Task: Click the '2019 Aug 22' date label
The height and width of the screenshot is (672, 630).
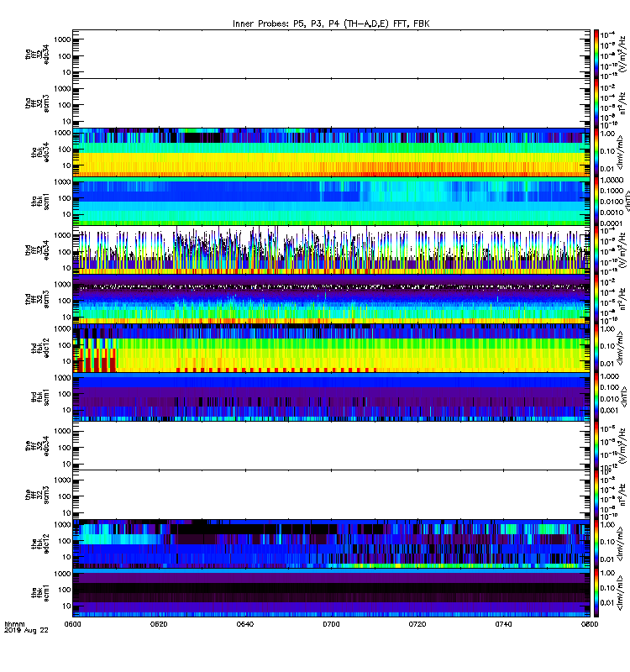Action: (x=26, y=631)
